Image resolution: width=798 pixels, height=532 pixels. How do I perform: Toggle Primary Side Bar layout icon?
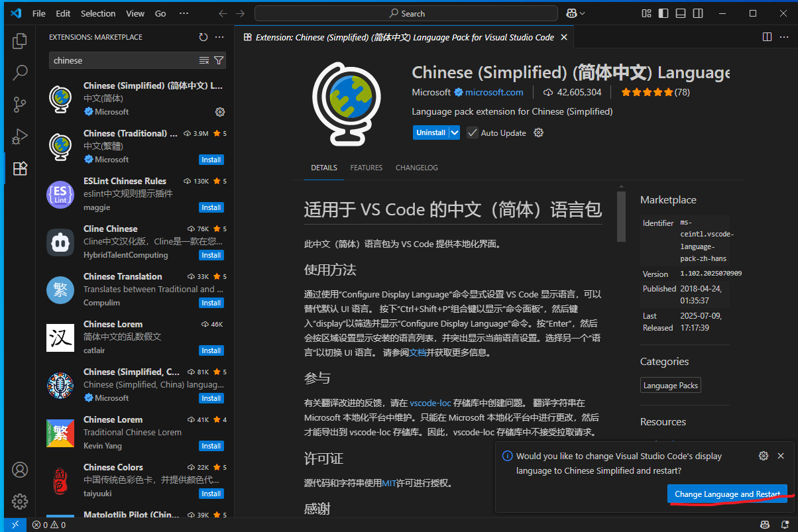(663, 13)
